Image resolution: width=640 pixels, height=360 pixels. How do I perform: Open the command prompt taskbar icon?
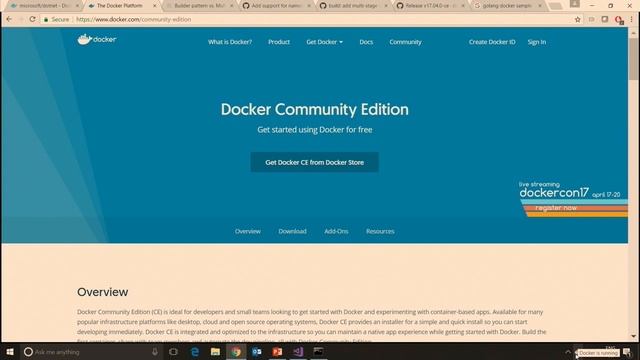point(318,351)
